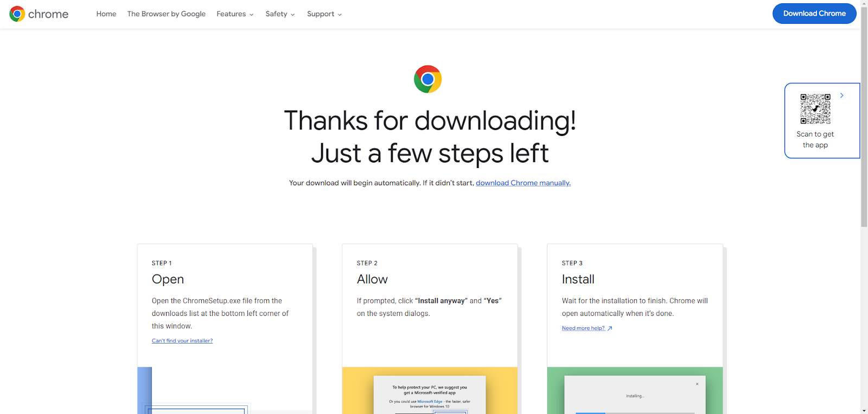
Task: Click the scrollbar up arrow
Action: pyautogui.click(x=864, y=3)
